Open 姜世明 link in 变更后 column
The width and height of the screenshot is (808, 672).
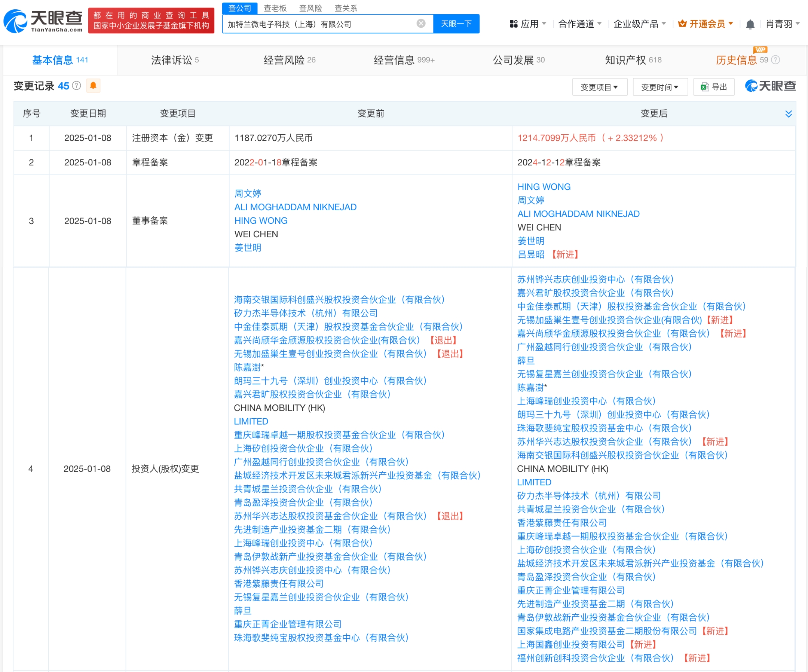(530, 241)
